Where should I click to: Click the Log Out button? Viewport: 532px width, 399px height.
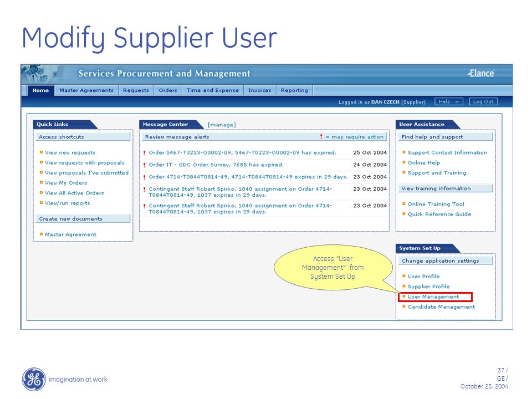[x=483, y=101]
